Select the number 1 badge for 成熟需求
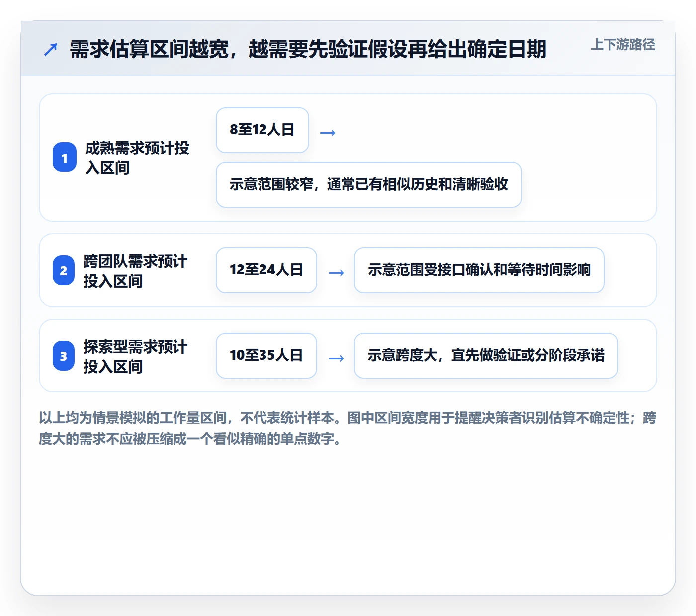This screenshot has width=696, height=616. [65, 157]
